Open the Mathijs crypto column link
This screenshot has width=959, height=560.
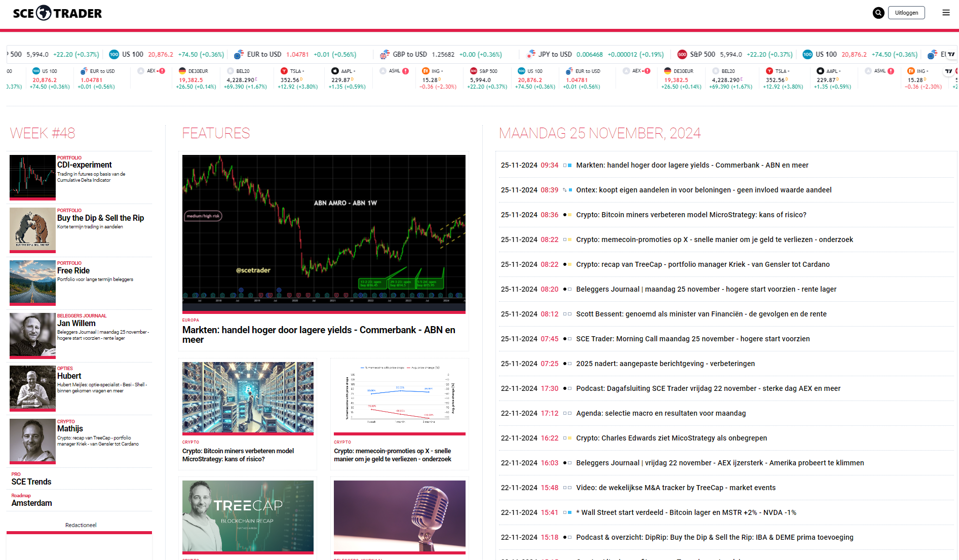[x=70, y=428]
